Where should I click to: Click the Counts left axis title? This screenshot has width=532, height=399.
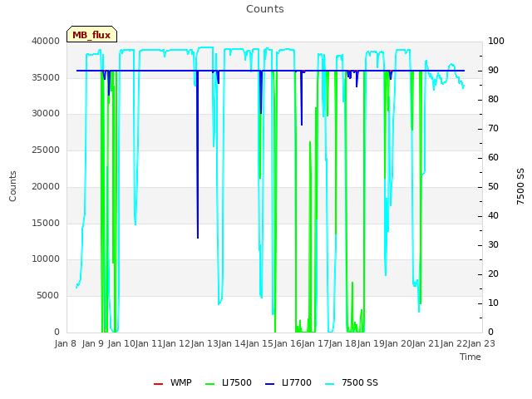[x=13, y=186]
